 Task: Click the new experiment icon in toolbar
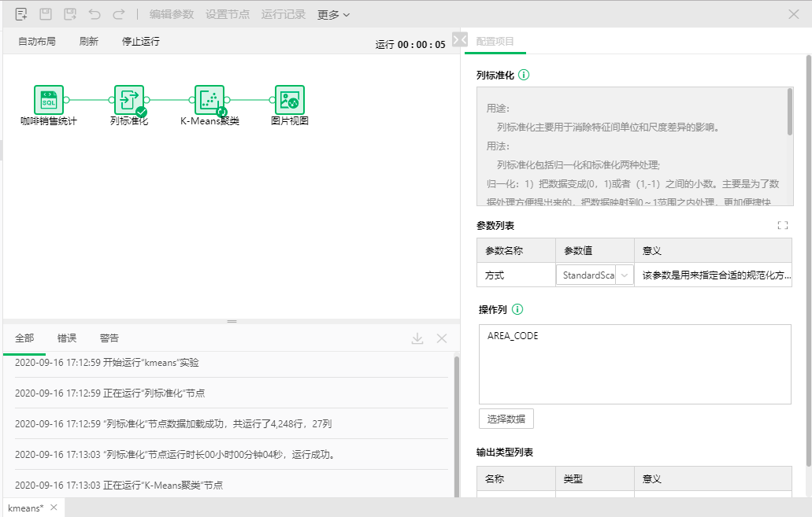click(22, 14)
